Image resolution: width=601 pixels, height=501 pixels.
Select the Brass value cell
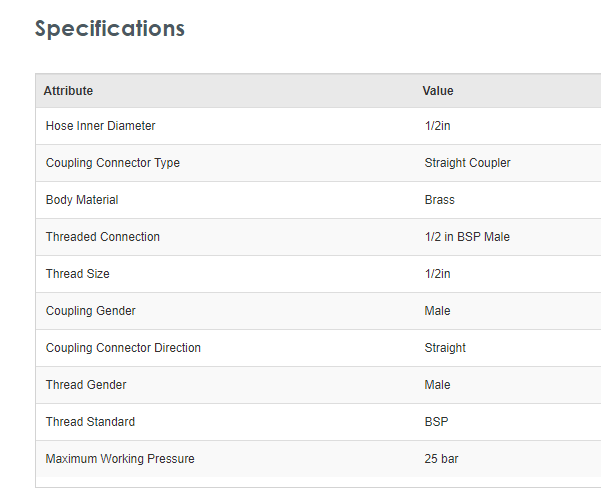(x=440, y=200)
